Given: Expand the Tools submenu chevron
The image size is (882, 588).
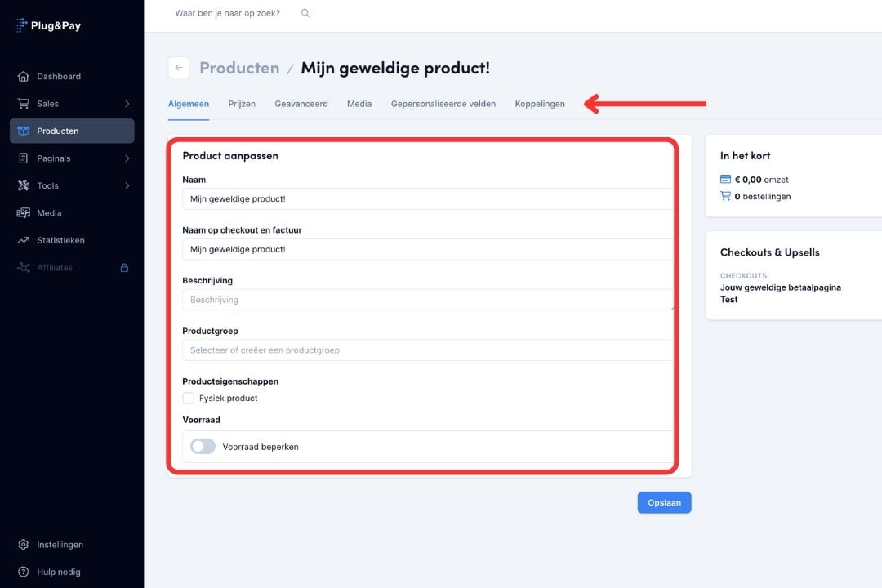Looking at the screenshot, I should pyautogui.click(x=127, y=186).
